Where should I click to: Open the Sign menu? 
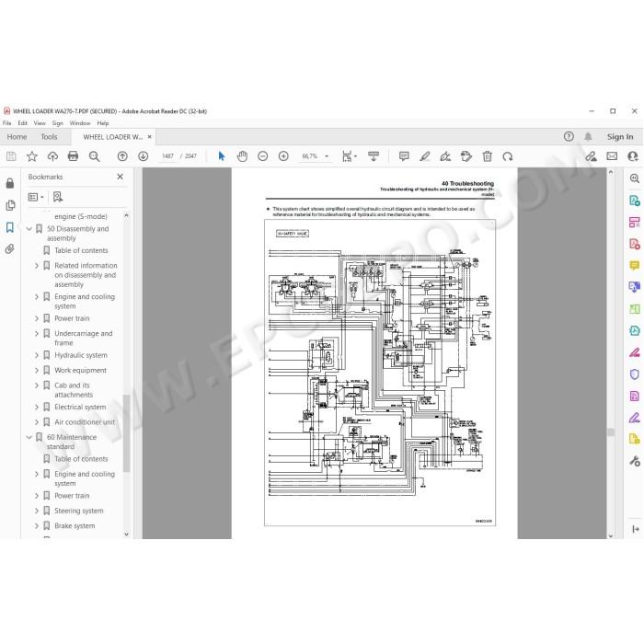[57, 123]
